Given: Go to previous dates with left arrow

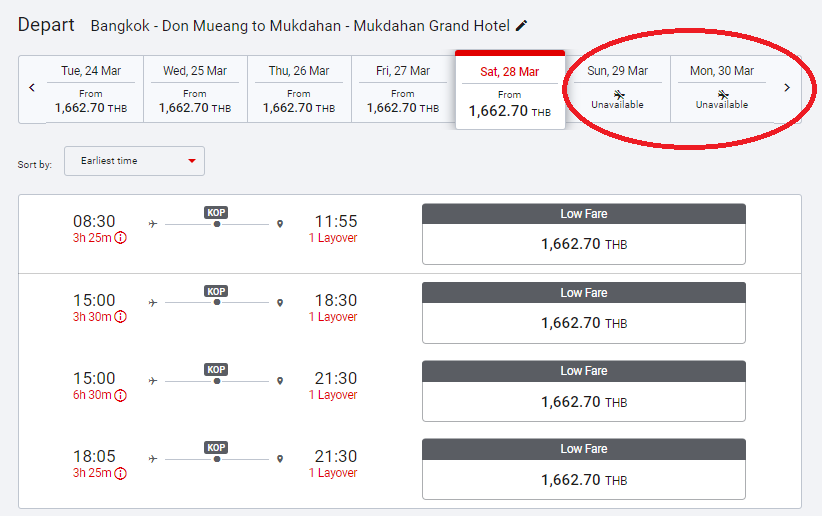Looking at the screenshot, I should 32,88.
